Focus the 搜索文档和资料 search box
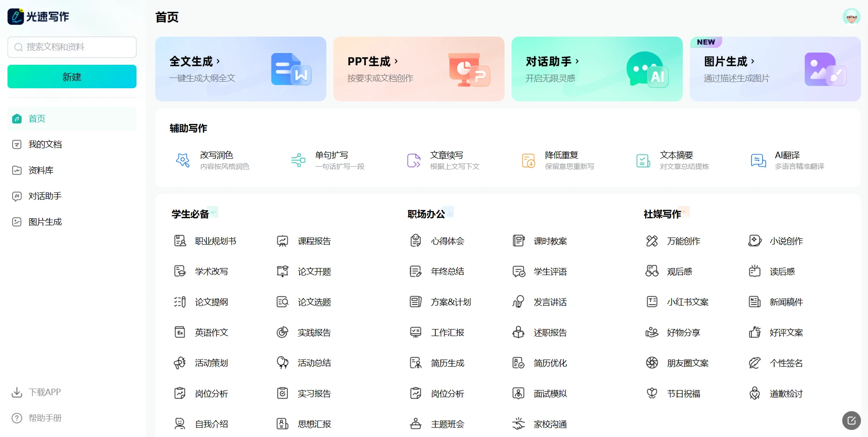 tap(72, 47)
